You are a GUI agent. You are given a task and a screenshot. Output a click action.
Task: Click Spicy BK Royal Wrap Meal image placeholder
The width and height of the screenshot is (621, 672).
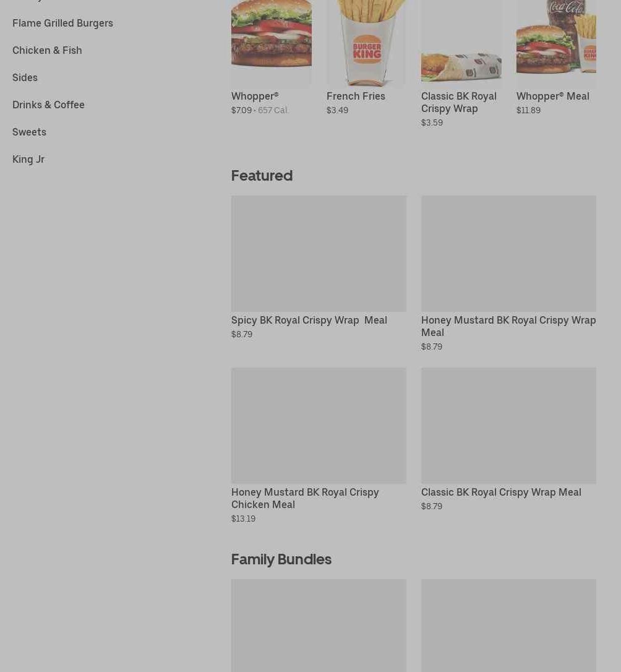(x=319, y=254)
